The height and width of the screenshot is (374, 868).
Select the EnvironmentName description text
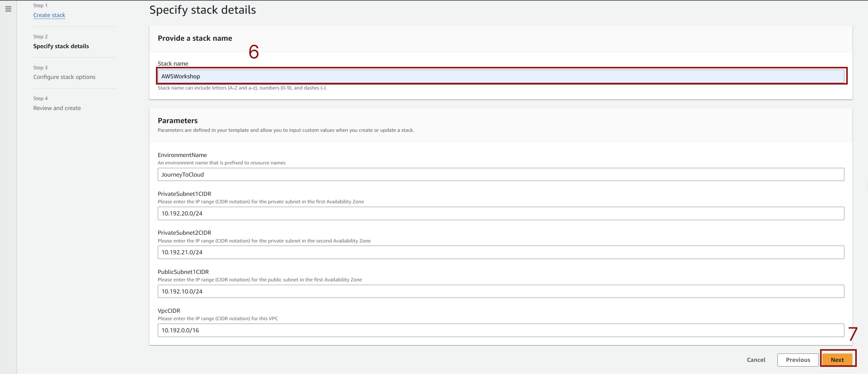221,163
